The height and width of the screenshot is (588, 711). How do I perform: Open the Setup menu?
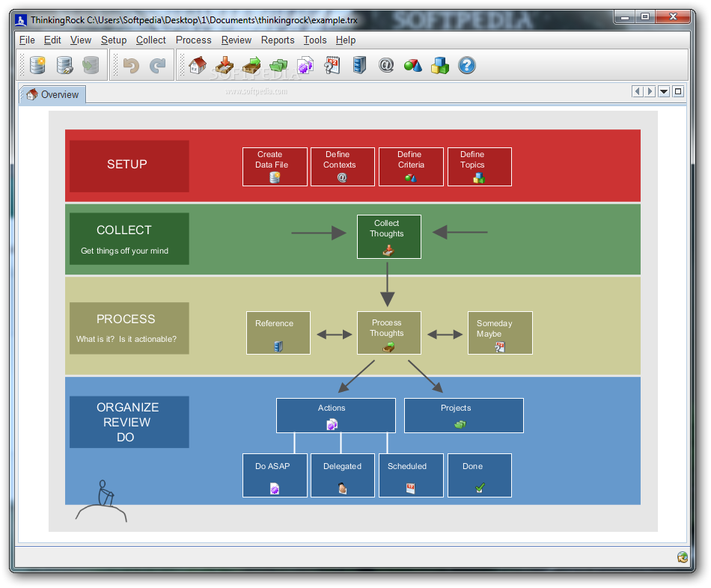114,40
